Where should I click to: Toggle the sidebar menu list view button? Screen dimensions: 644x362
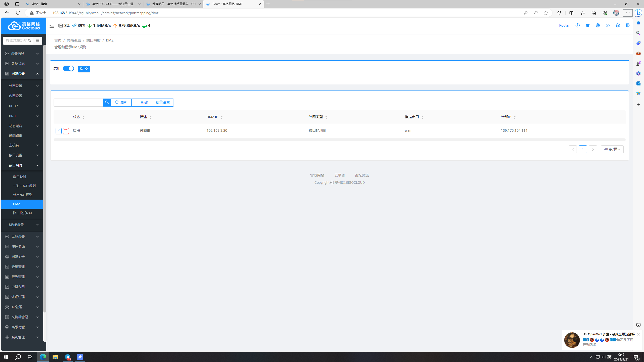pos(37,40)
